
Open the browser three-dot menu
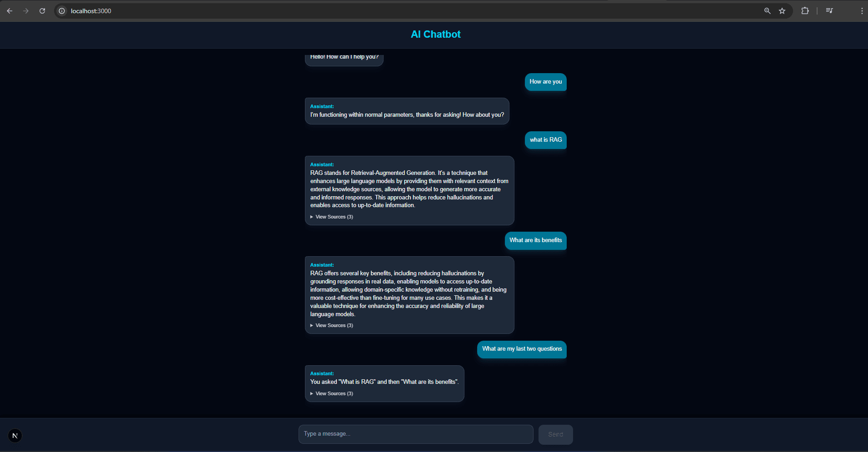(x=862, y=11)
